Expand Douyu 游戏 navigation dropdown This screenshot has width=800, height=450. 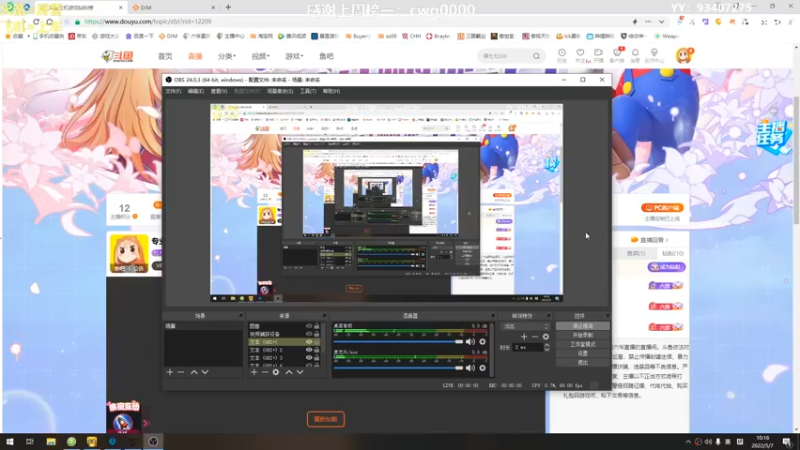(x=294, y=56)
